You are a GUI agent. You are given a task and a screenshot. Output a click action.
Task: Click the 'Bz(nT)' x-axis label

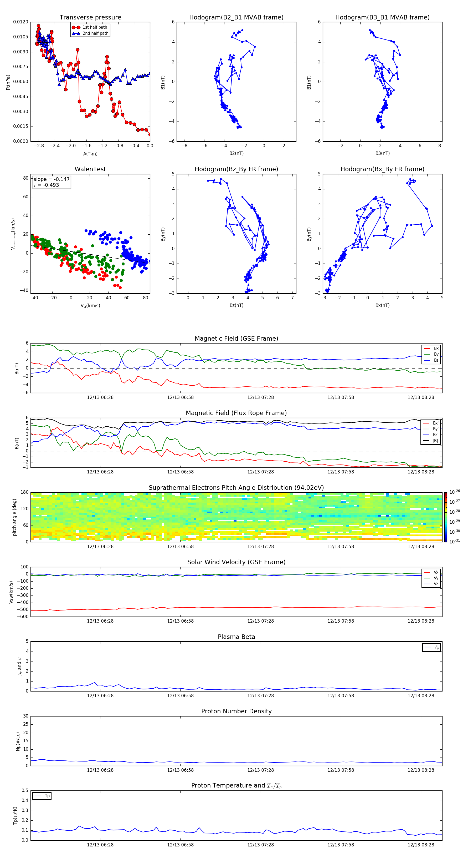[236, 305]
